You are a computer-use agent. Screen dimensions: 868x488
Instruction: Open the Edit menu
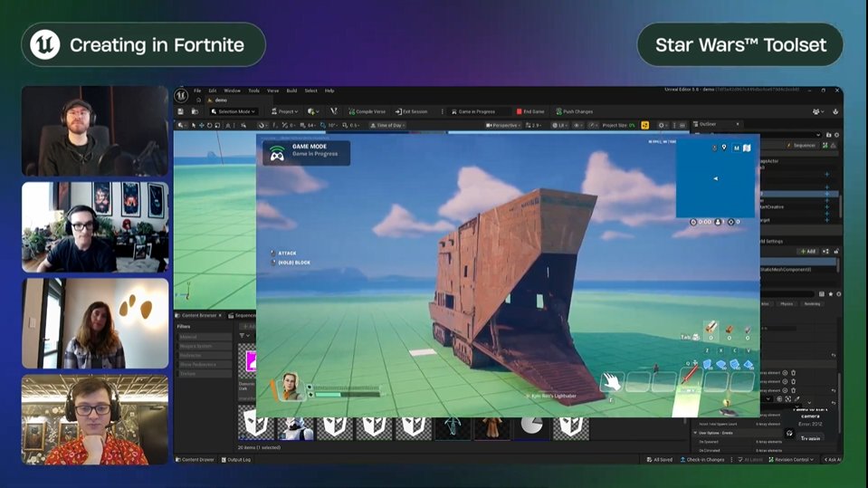[213, 91]
